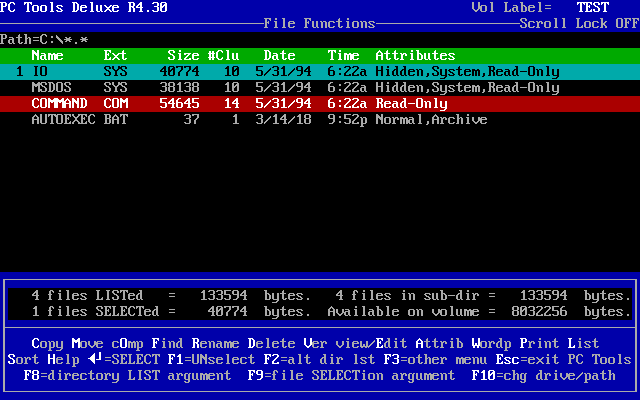
Task: Choose the Find command
Action: (x=167, y=344)
